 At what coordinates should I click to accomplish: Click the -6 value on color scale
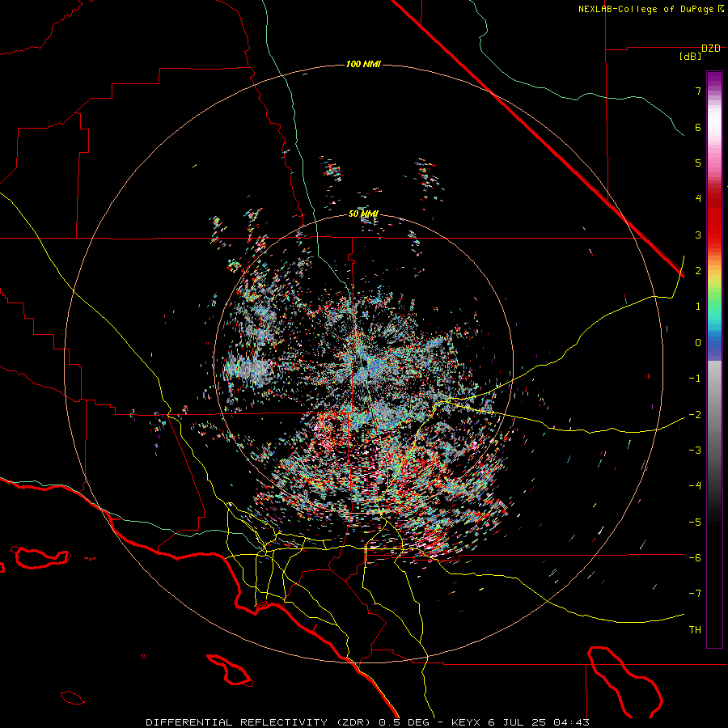pos(695,557)
